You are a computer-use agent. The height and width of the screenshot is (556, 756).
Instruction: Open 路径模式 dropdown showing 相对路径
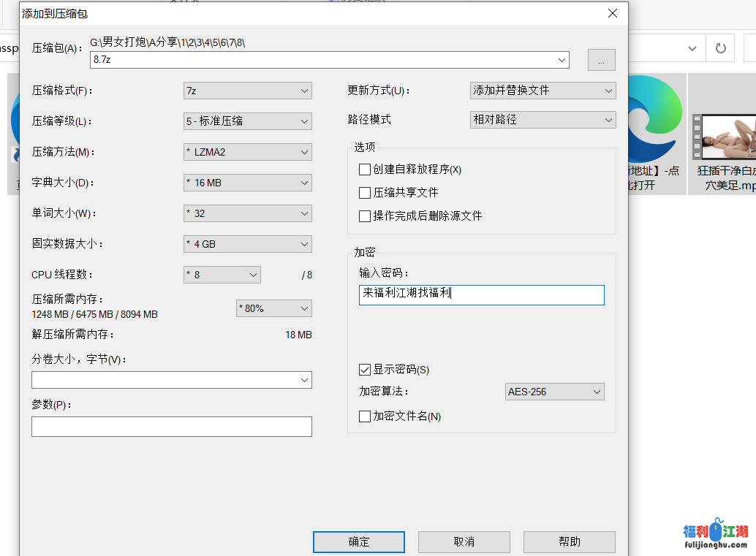(543, 120)
